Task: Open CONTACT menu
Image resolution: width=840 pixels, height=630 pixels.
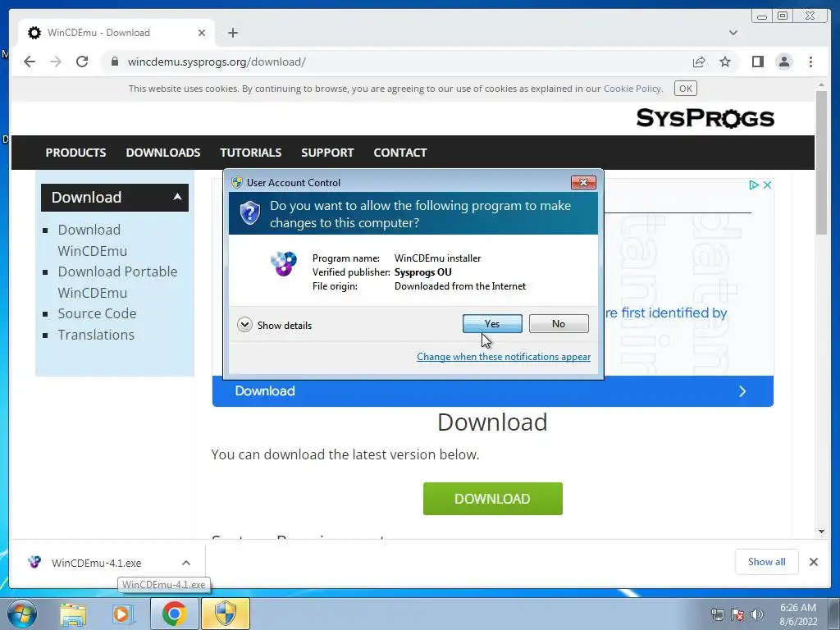Action: pos(400,153)
